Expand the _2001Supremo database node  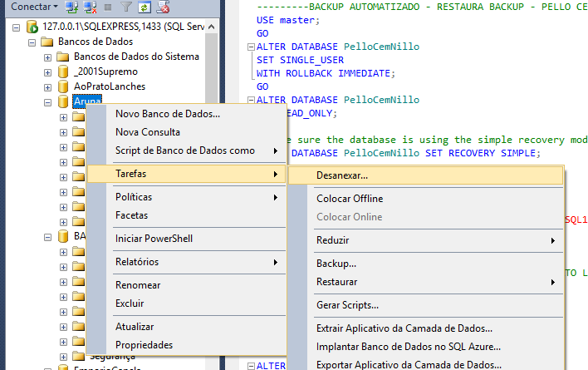(47, 72)
